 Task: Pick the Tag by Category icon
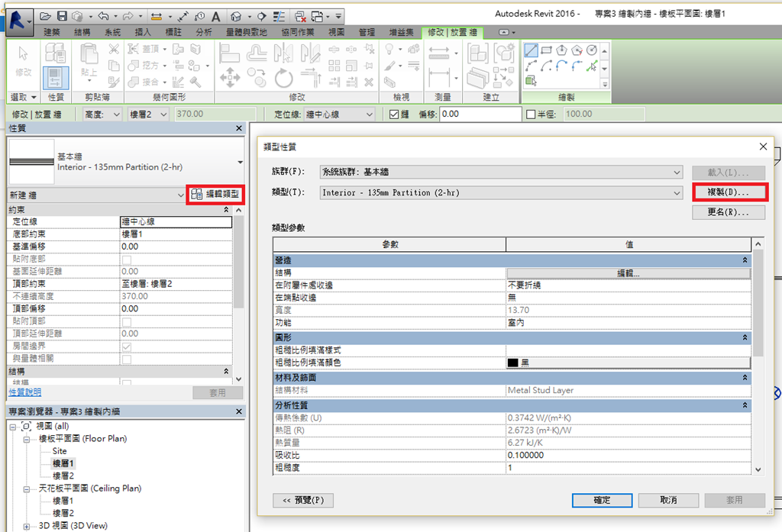(x=199, y=17)
